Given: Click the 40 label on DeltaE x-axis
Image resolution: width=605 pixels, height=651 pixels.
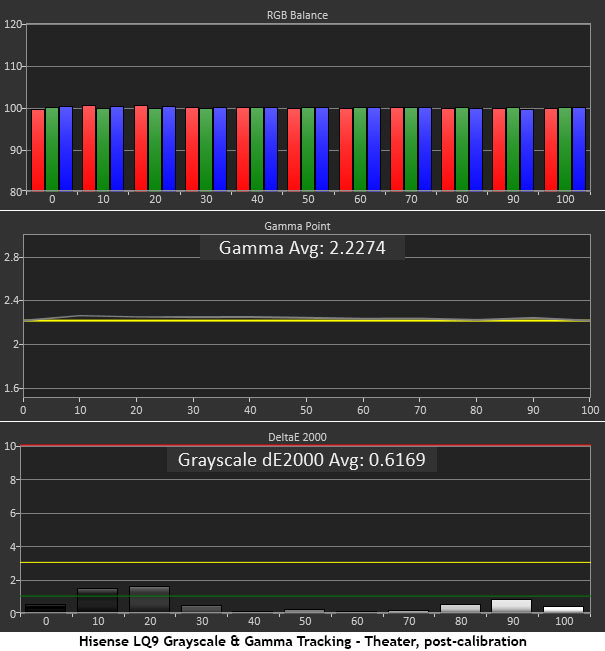Looking at the screenshot, I should 254,621.
